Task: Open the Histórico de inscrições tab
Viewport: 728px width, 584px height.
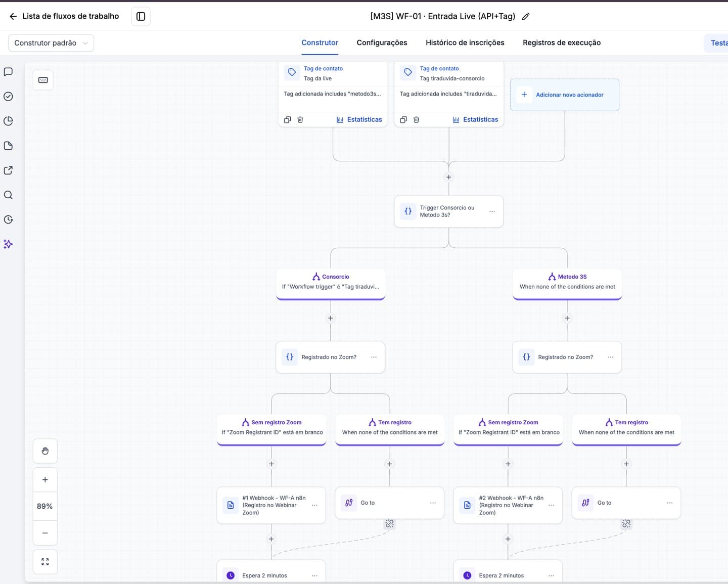Action: coord(465,43)
